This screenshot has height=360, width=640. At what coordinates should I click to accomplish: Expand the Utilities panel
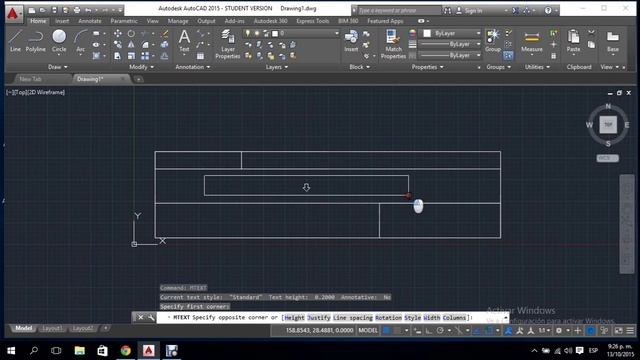coord(537,67)
